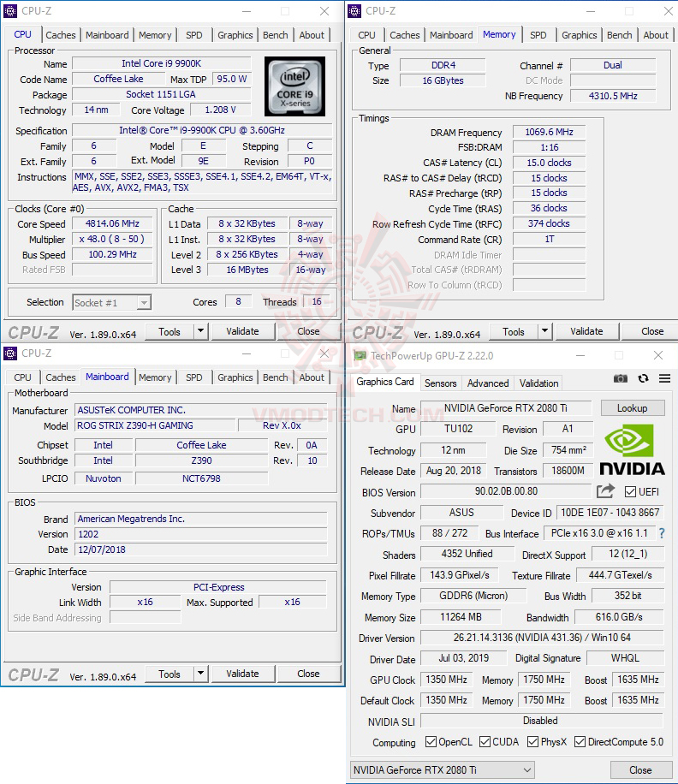The image size is (678, 784).
Task: Click the DRAM Frequency value 1069.6 MHz
Action: pos(549,132)
